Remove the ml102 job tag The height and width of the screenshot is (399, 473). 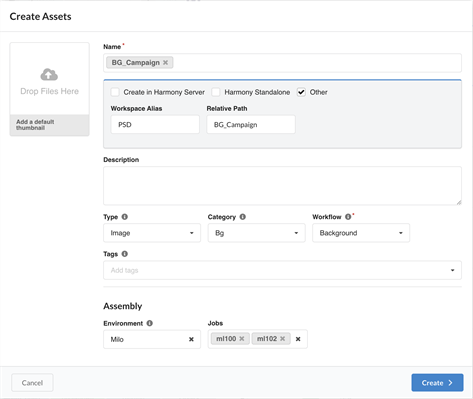tap(283, 339)
